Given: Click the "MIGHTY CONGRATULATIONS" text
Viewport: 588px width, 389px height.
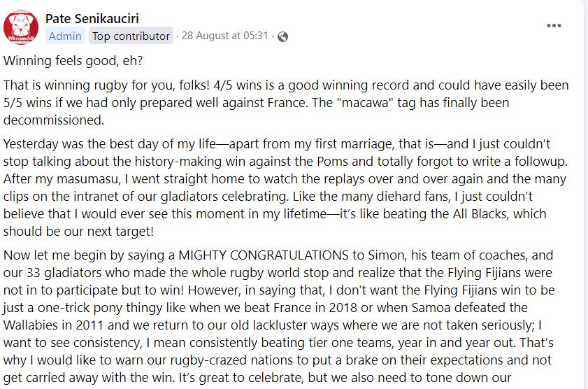Looking at the screenshot, I should click(x=264, y=255).
